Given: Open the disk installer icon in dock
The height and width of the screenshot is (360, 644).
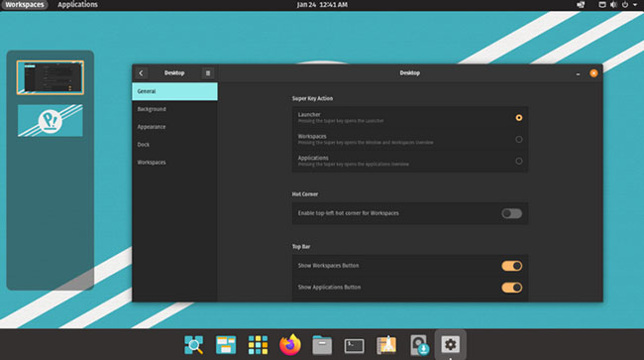Looking at the screenshot, I should tap(419, 345).
